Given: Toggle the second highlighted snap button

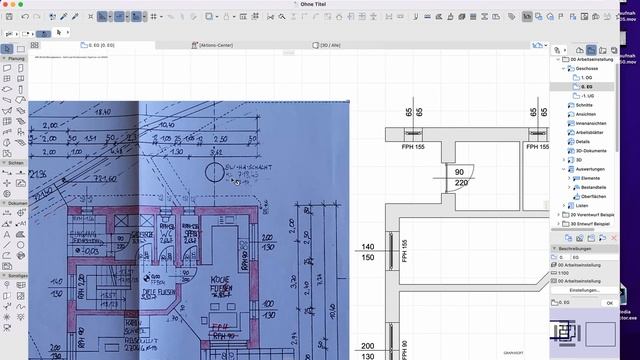Looking at the screenshot, I should pos(119,17).
